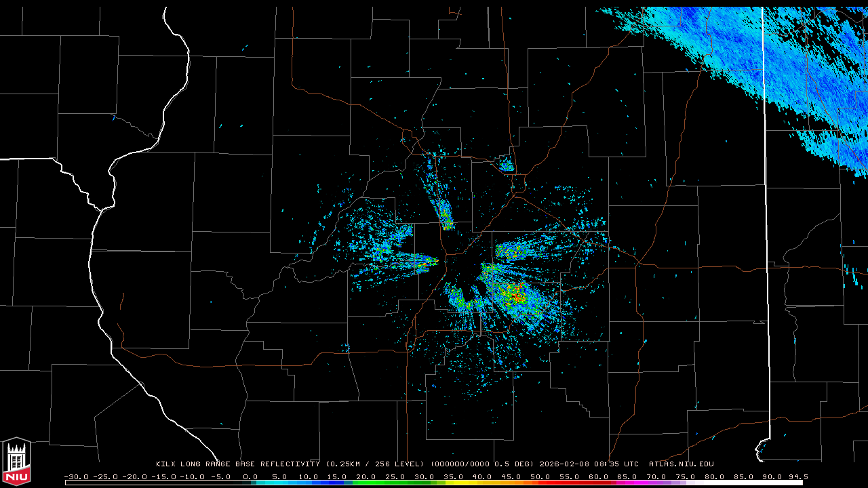Click the 08:35 UTC time stamp

(616, 464)
